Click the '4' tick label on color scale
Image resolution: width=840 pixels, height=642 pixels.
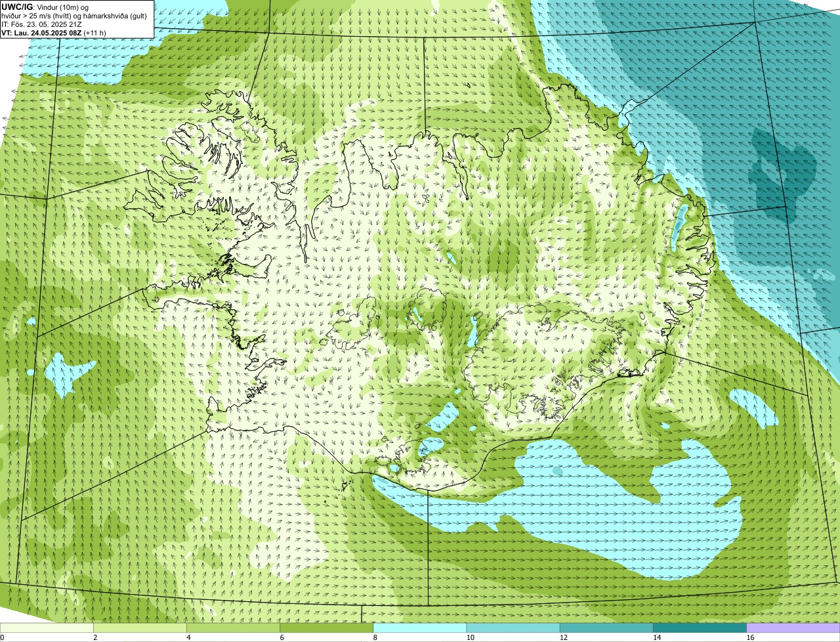click(188, 637)
